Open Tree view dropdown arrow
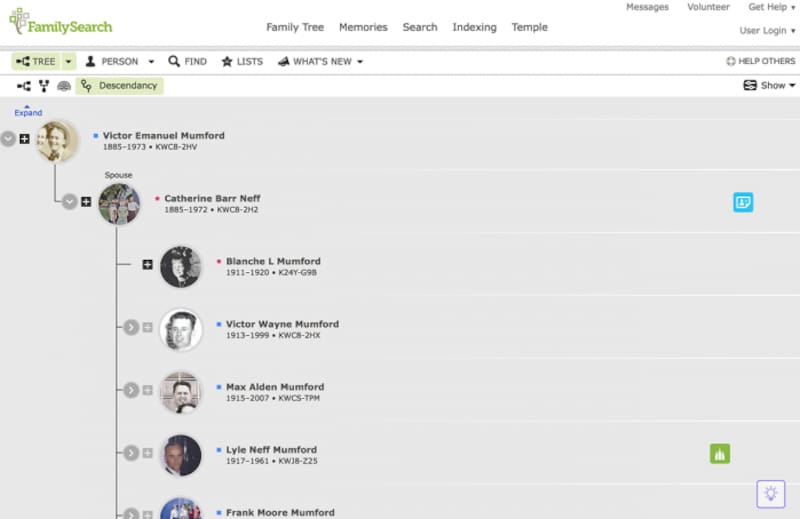This screenshot has width=800, height=519. pyautogui.click(x=68, y=61)
